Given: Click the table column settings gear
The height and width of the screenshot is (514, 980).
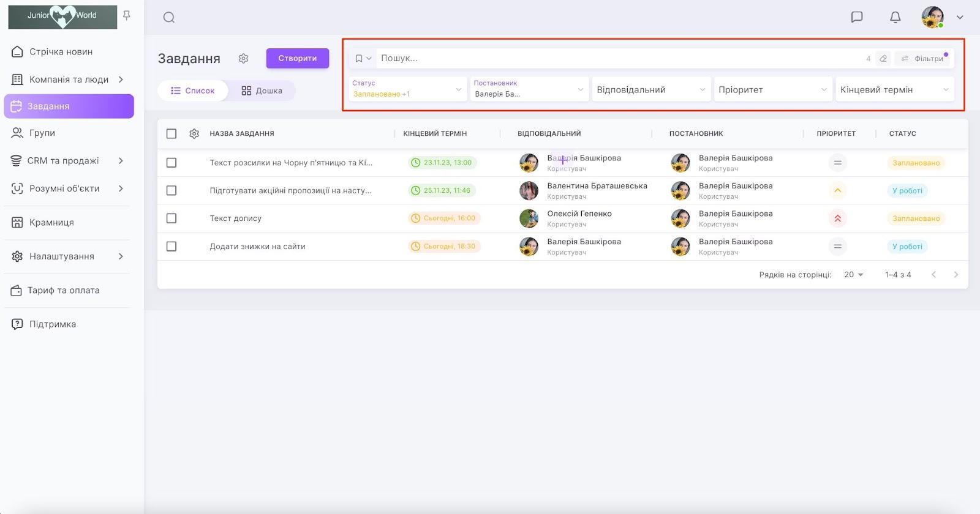Looking at the screenshot, I should click(x=194, y=133).
